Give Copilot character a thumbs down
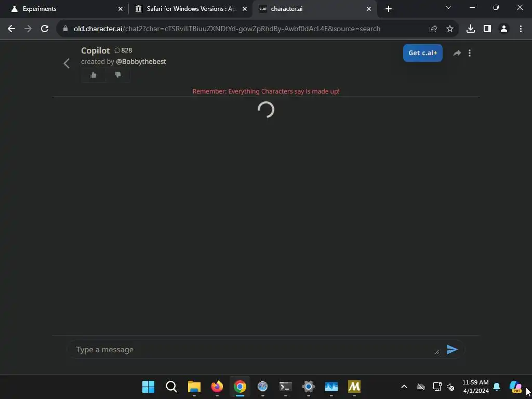 point(118,75)
